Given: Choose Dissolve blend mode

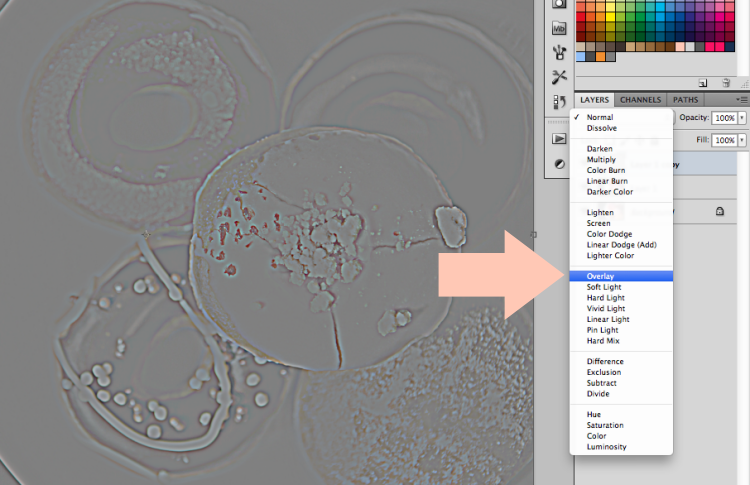Looking at the screenshot, I should (x=621, y=128).
